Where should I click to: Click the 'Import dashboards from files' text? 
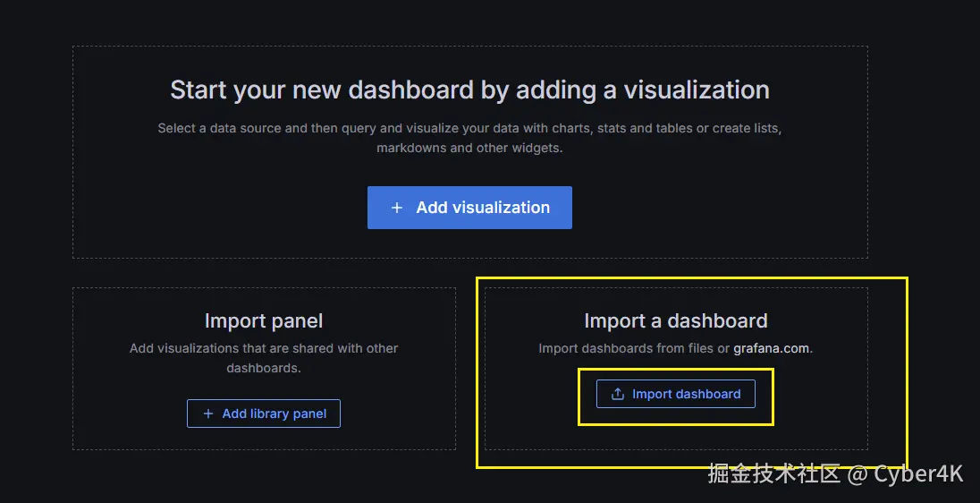tap(634, 348)
